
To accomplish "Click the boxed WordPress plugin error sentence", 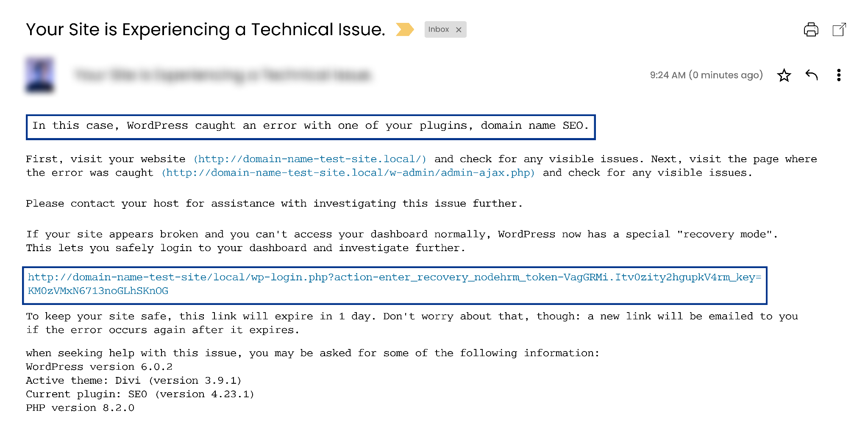I will pos(310,126).
